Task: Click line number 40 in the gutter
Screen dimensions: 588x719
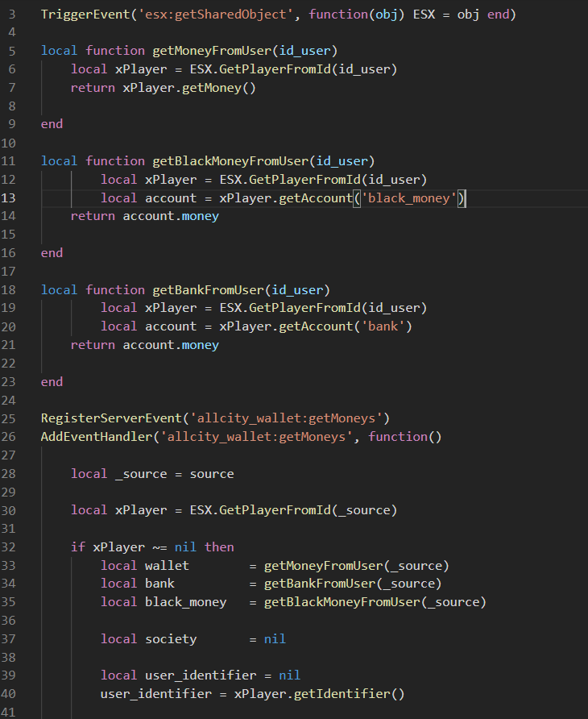Action: pos(8,694)
